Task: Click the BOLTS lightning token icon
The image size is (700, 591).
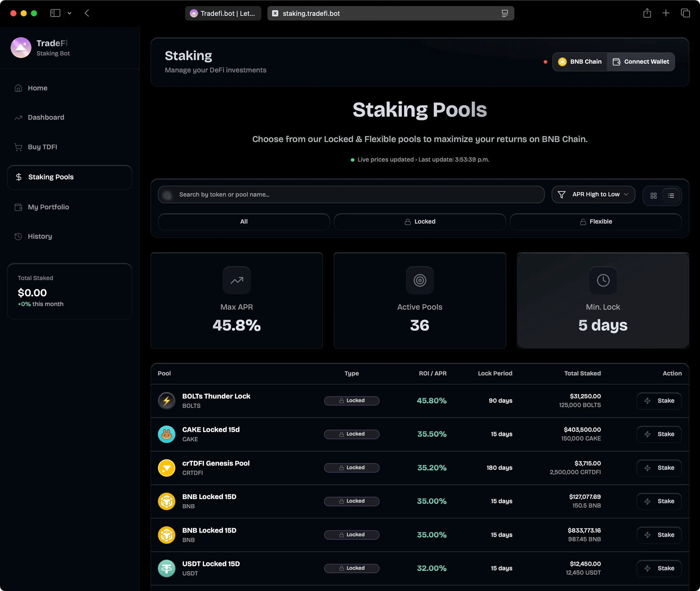Action: coord(166,401)
